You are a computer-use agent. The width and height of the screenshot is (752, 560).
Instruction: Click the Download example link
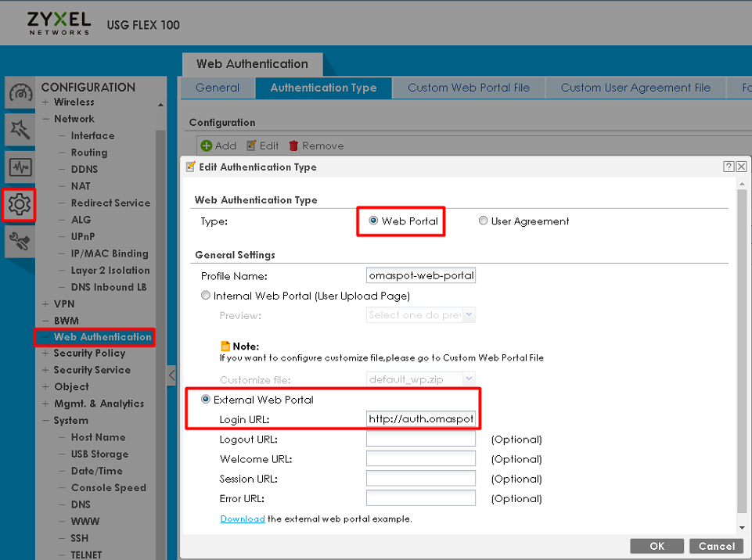243,519
